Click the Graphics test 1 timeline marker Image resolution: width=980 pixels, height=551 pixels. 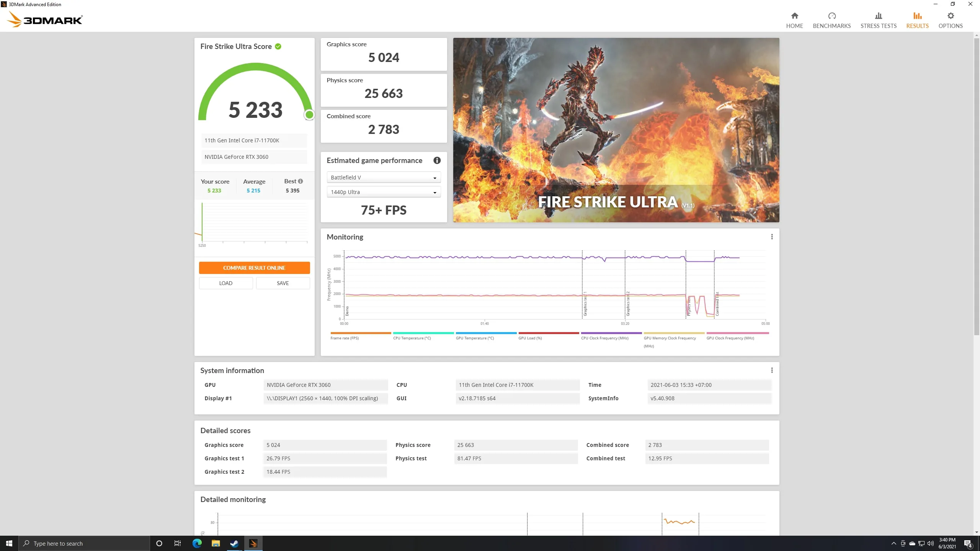[585, 304]
